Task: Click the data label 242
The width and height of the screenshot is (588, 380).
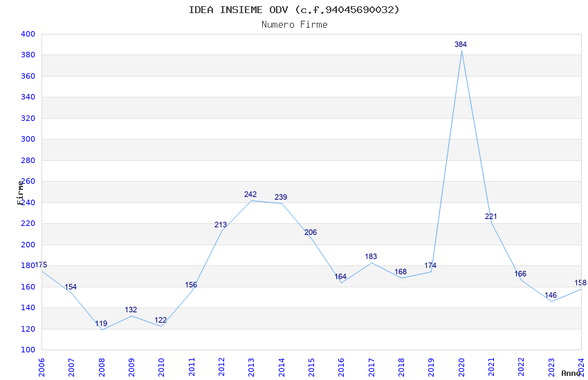Action: click(250, 194)
